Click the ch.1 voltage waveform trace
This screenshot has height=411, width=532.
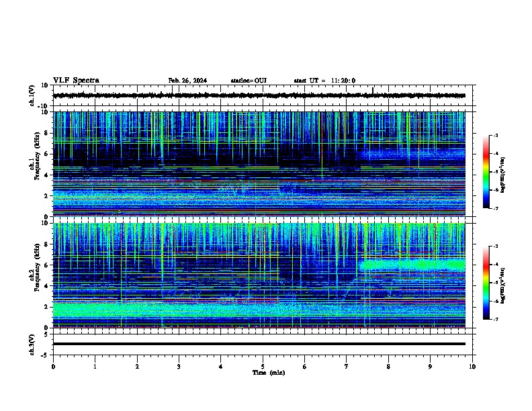pos(259,95)
